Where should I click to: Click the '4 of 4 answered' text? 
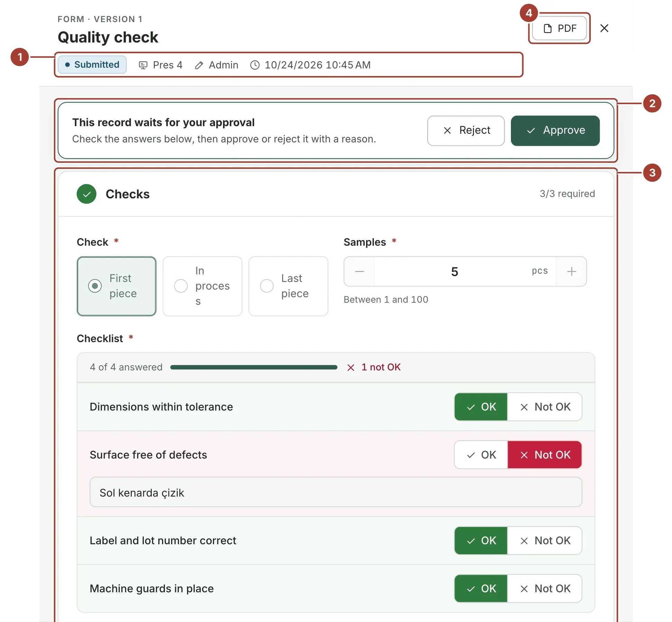126,367
